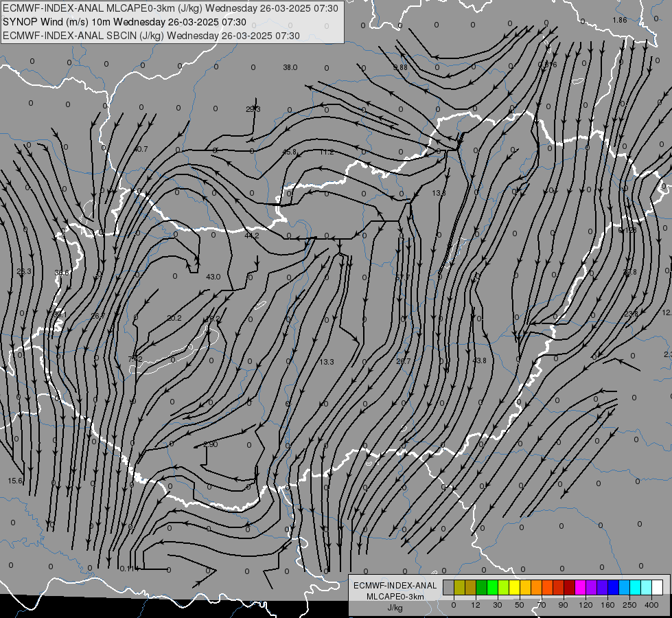Click the map value 57.7
This screenshot has width=672, height=618.
click(402, 278)
